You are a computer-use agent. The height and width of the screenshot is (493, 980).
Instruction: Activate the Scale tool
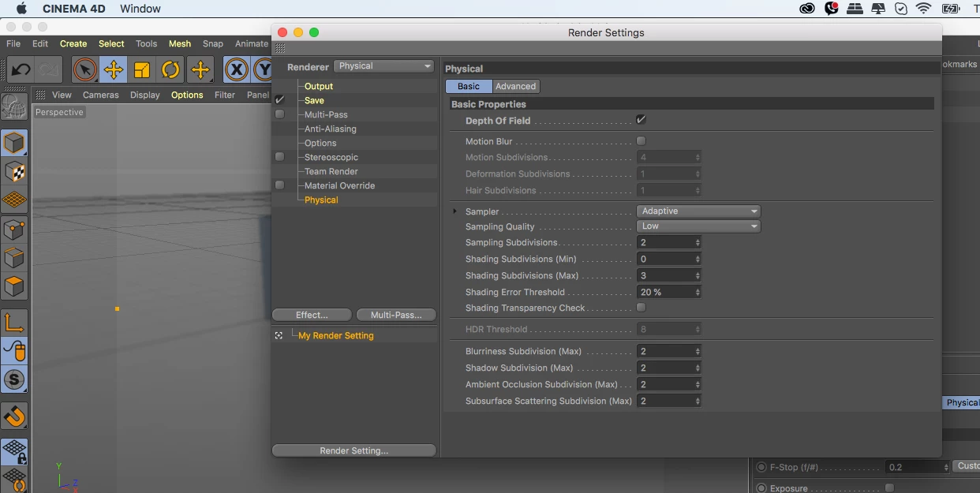(x=141, y=69)
